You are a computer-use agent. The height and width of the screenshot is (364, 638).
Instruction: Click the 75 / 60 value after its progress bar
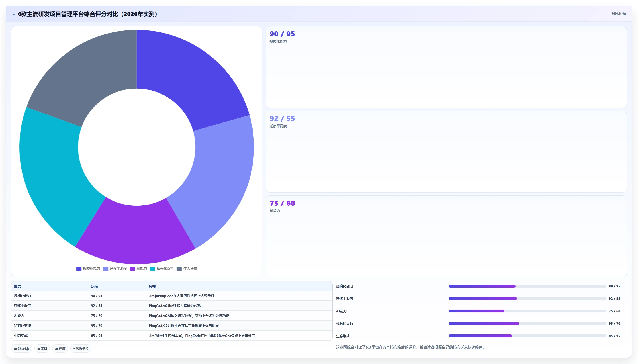coord(614,311)
